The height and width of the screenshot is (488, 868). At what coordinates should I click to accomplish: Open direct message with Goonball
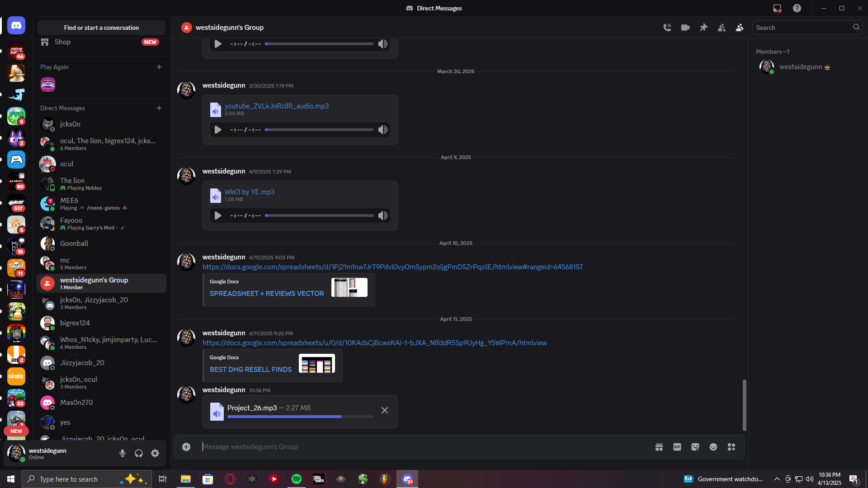(x=74, y=244)
